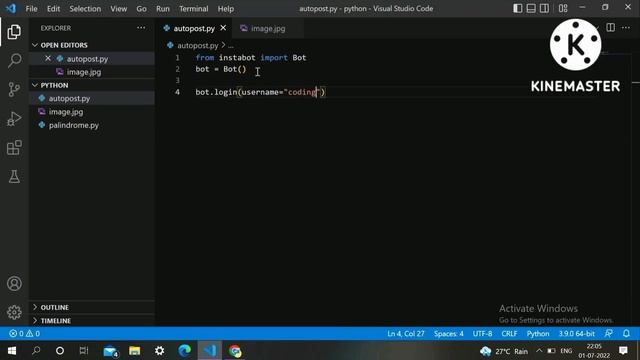This screenshot has height=360, width=640.
Task: Open editor more actions ellipsis
Action: [x=626, y=28]
